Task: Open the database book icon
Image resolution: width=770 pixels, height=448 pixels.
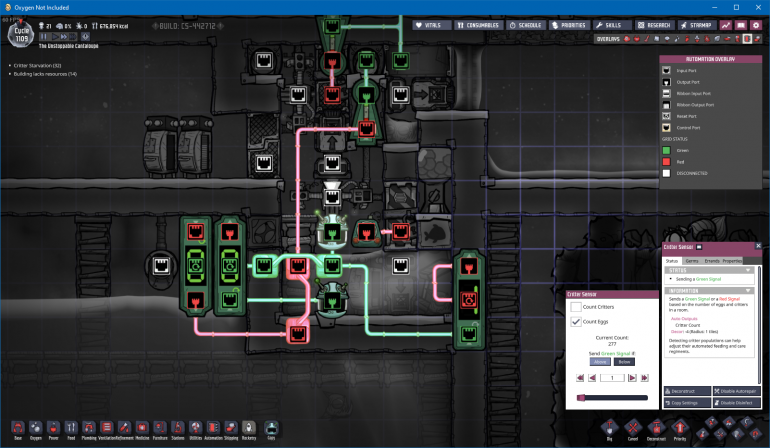Action: [x=741, y=25]
